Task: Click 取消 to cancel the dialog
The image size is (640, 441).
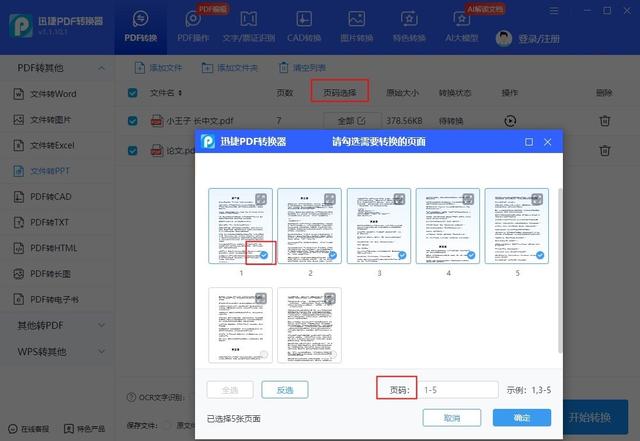Action: 452,418
